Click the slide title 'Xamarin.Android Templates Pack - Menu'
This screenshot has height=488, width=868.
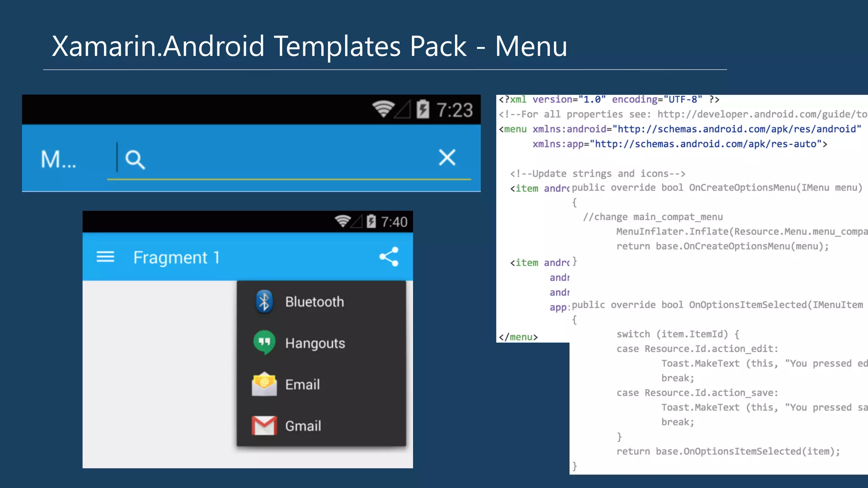(x=309, y=46)
